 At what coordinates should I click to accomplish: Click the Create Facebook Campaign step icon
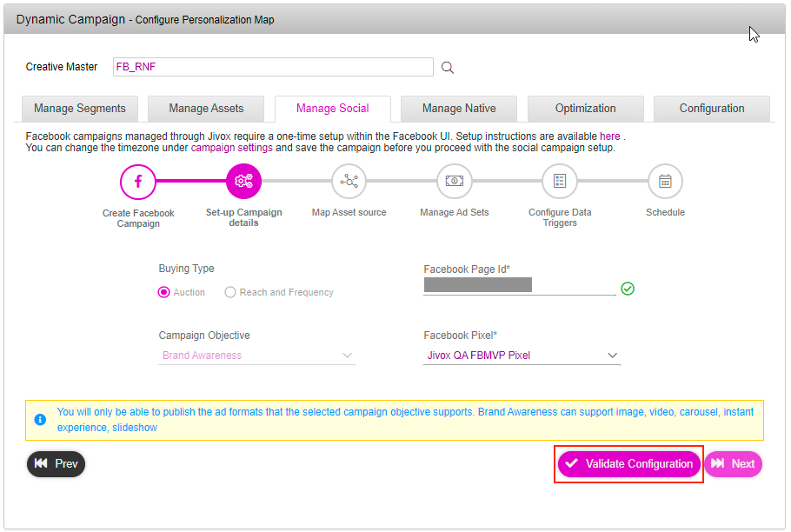pos(138,182)
